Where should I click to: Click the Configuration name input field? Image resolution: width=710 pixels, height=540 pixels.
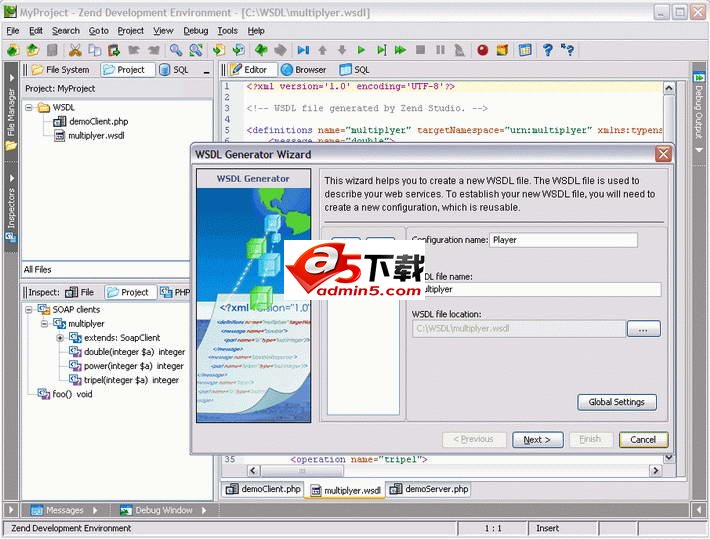(x=563, y=240)
